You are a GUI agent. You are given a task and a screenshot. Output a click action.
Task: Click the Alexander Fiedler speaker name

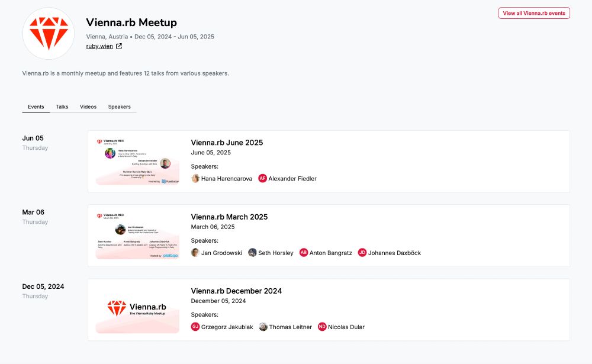tap(292, 179)
